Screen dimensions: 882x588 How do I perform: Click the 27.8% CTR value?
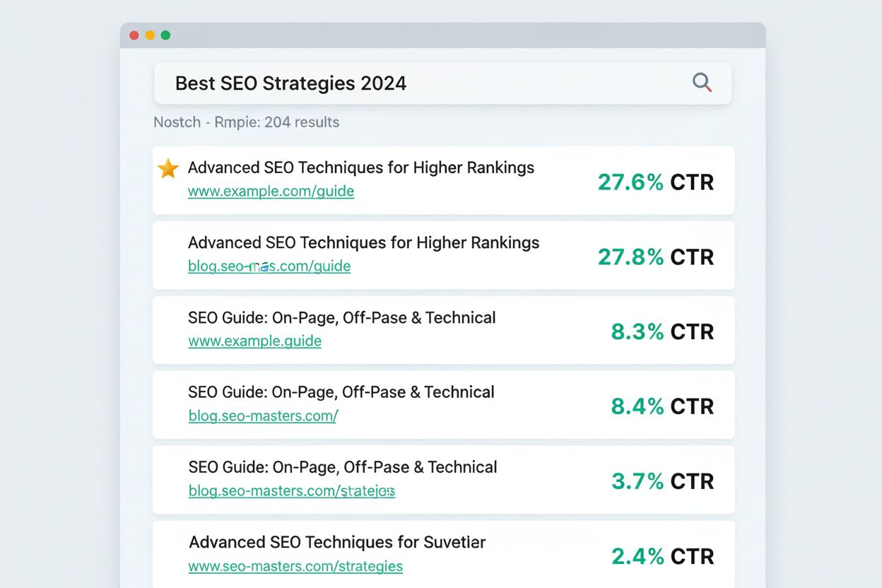(x=630, y=257)
